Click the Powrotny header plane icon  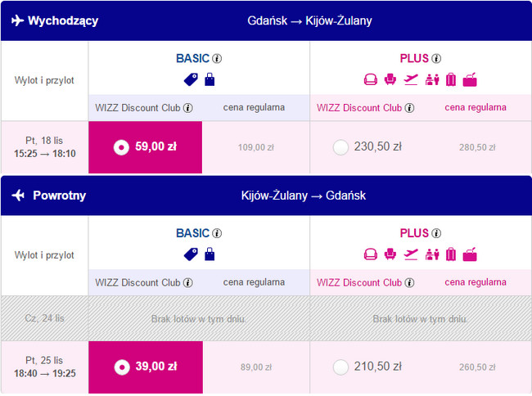coord(17,196)
